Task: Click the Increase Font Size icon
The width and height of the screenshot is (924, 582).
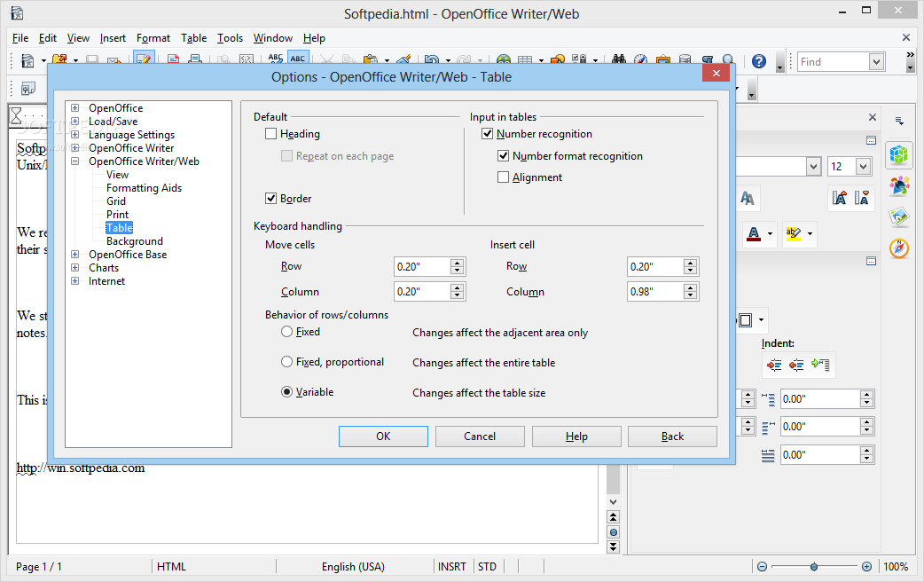Action: coord(840,198)
